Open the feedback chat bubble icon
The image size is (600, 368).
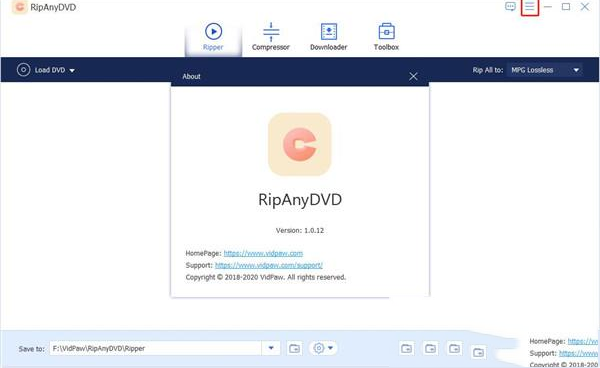point(510,7)
